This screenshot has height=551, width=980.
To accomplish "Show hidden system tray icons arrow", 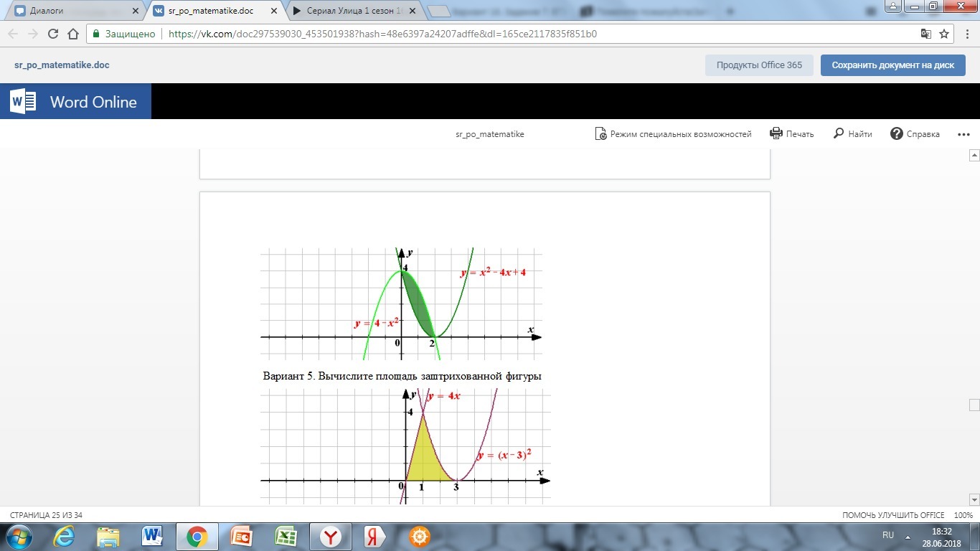I will [908, 536].
